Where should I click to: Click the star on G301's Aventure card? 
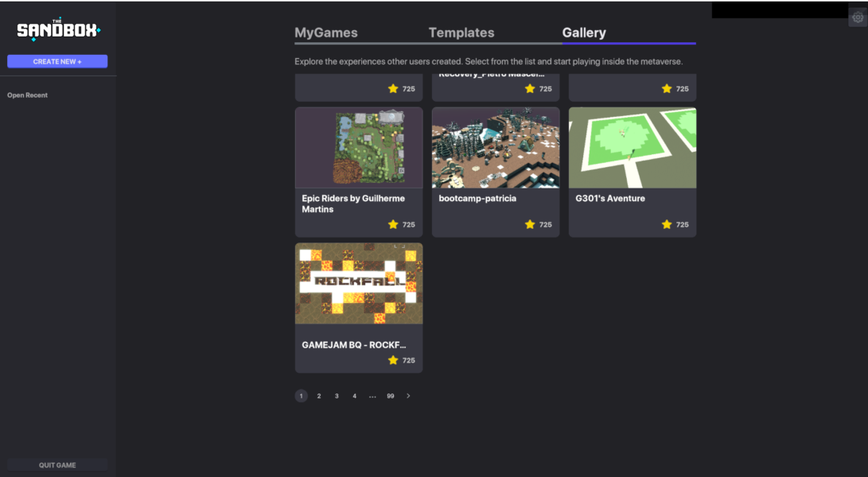[667, 224]
